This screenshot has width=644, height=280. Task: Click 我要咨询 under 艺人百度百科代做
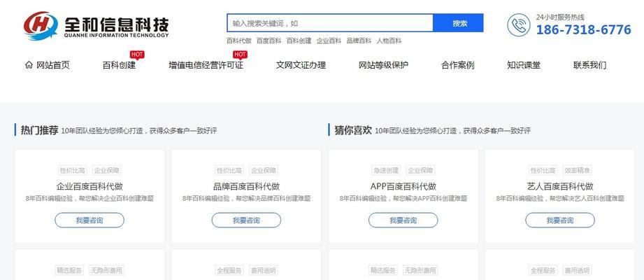pos(560,220)
